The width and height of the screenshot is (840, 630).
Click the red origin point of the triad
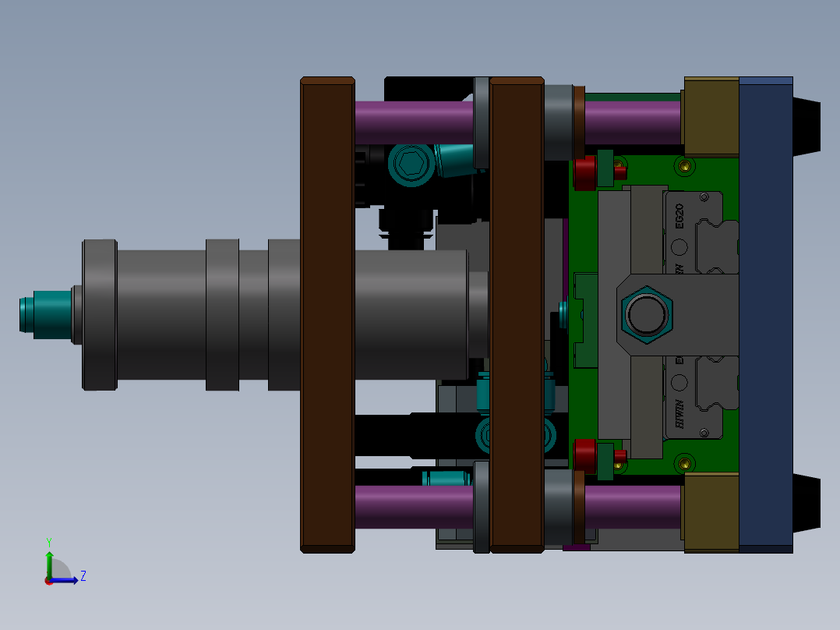pyautogui.click(x=48, y=580)
